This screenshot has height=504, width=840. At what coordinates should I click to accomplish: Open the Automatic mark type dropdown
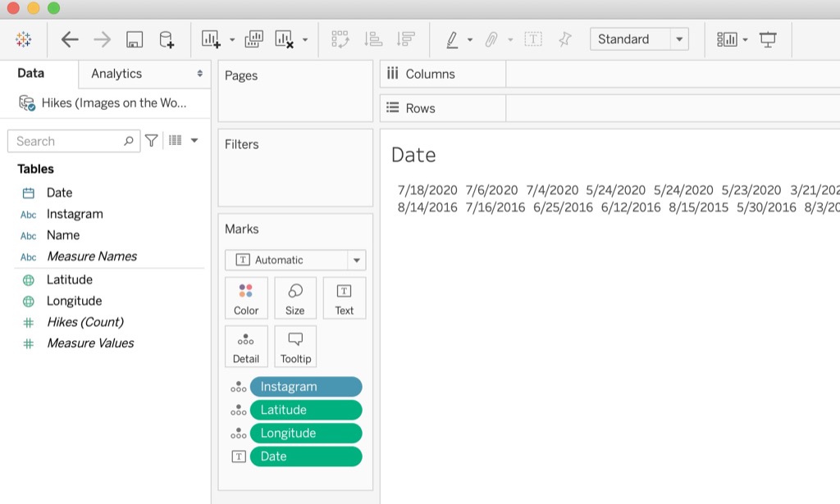356,260
